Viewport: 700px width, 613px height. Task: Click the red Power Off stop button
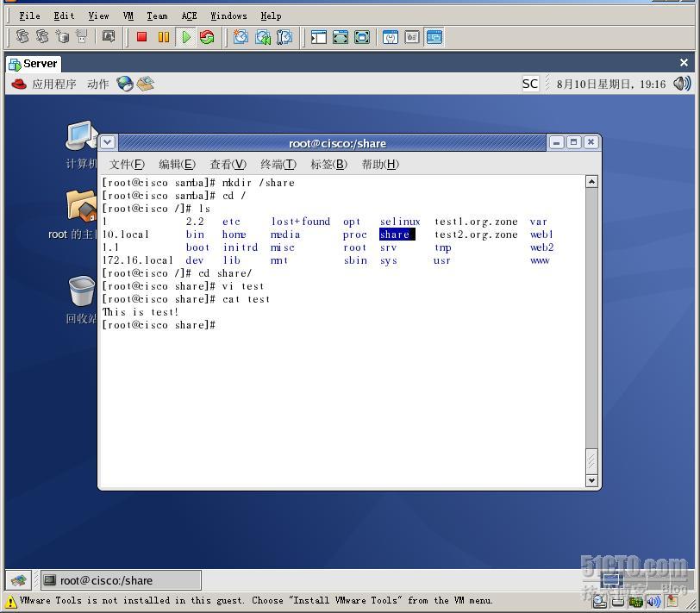[142, 37]
